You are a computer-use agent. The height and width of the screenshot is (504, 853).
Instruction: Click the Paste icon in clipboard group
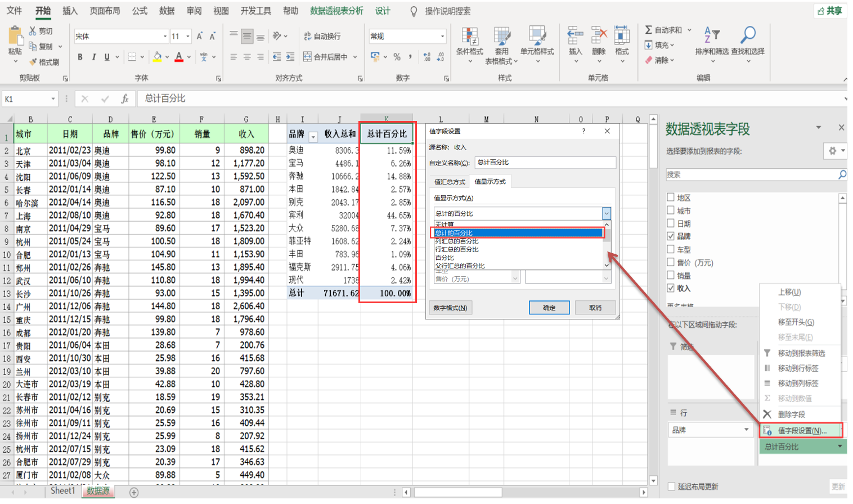point(15,37)
